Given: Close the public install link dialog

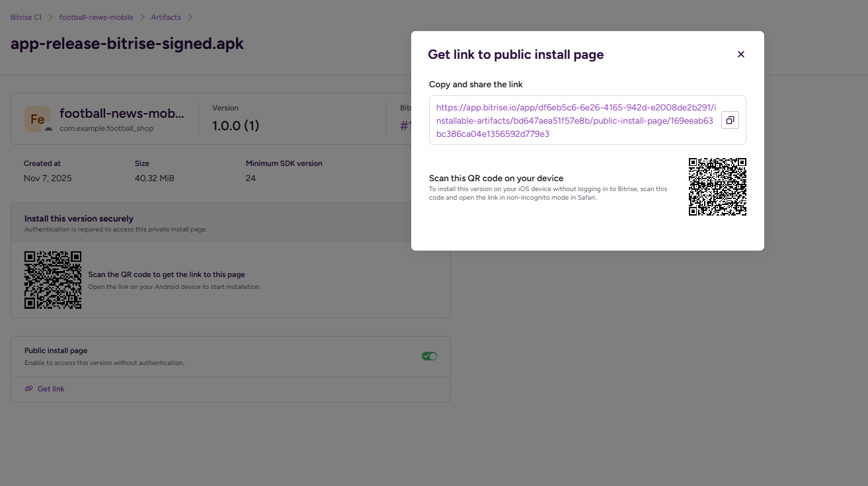Looking at the screenshot, I should click(x=740, y=54).
